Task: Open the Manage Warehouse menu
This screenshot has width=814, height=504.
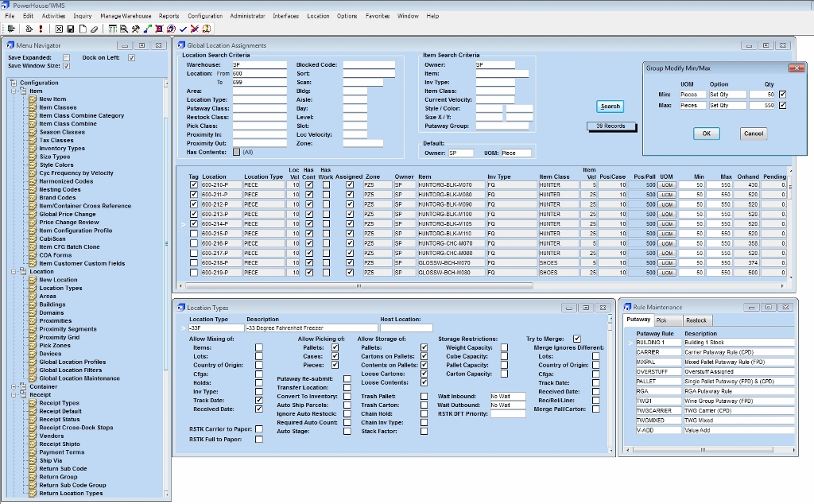Action: coord(126,16)
